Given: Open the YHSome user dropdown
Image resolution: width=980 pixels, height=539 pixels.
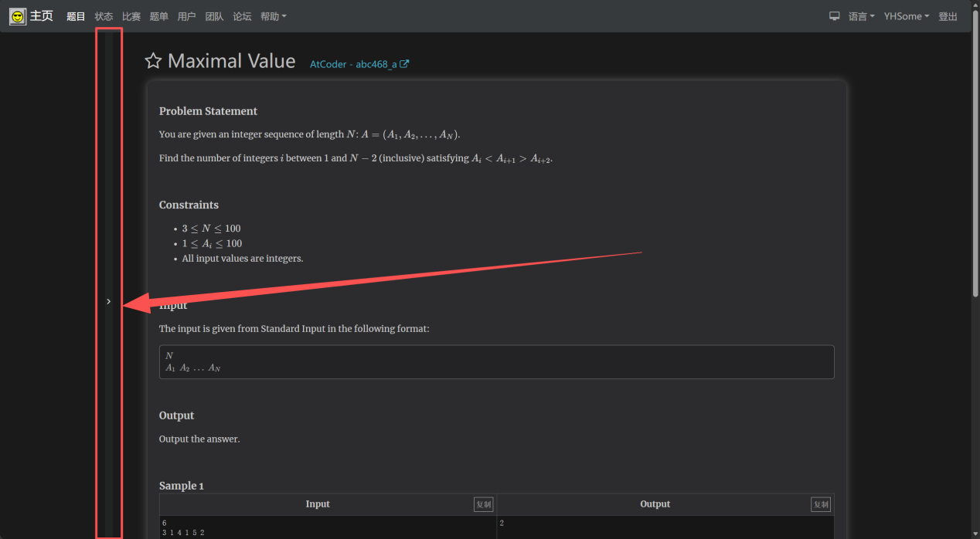Looking at the screenshot, I should (x=907, y=16).
